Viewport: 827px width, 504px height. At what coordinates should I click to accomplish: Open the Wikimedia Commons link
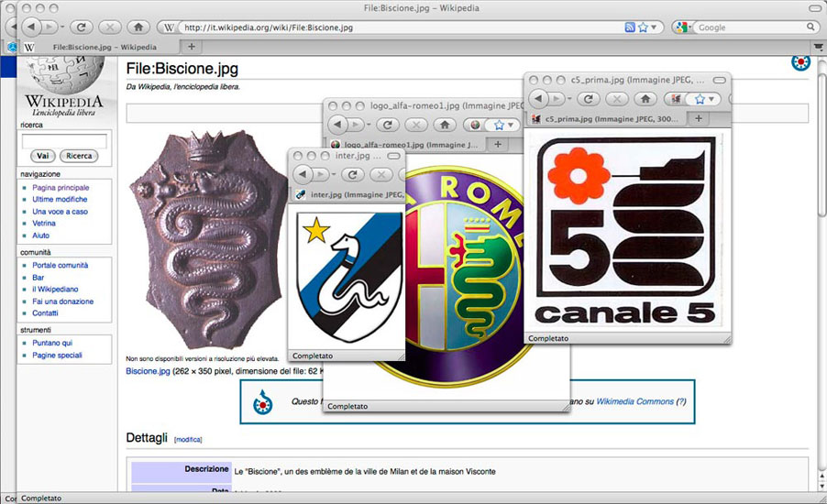[x=635, y=401]
